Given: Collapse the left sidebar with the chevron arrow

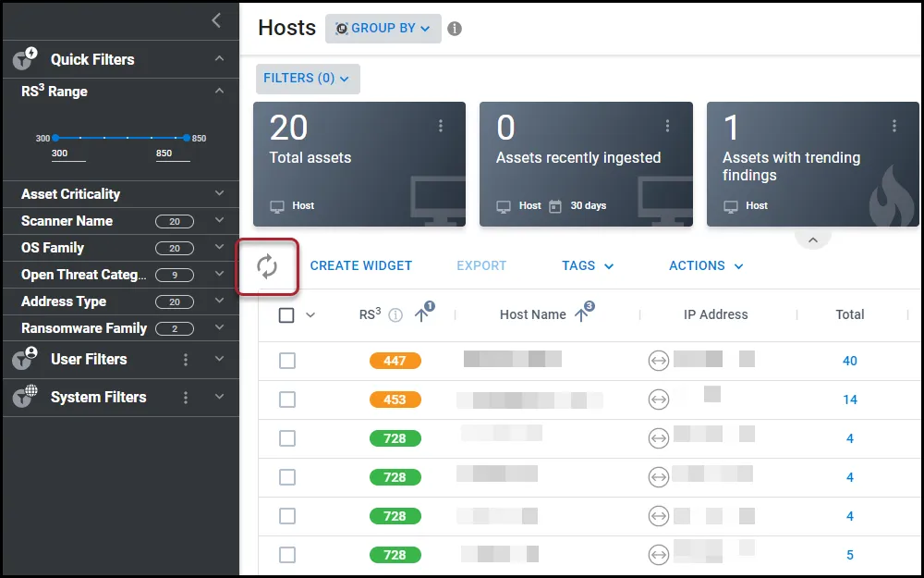Looking at the screenshot, I should point(216,20).
